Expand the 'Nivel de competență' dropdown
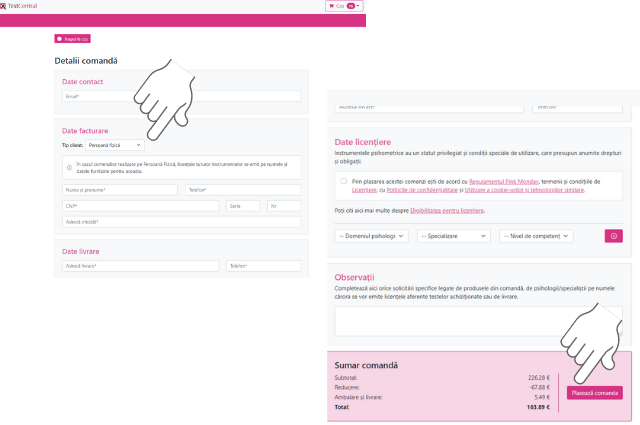The image size is (640, 425). (x=536, y=236)
